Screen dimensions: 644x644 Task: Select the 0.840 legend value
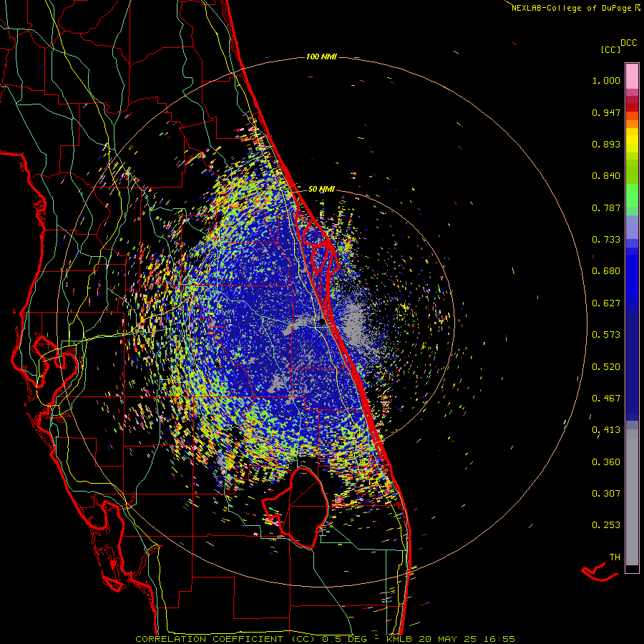606,176
